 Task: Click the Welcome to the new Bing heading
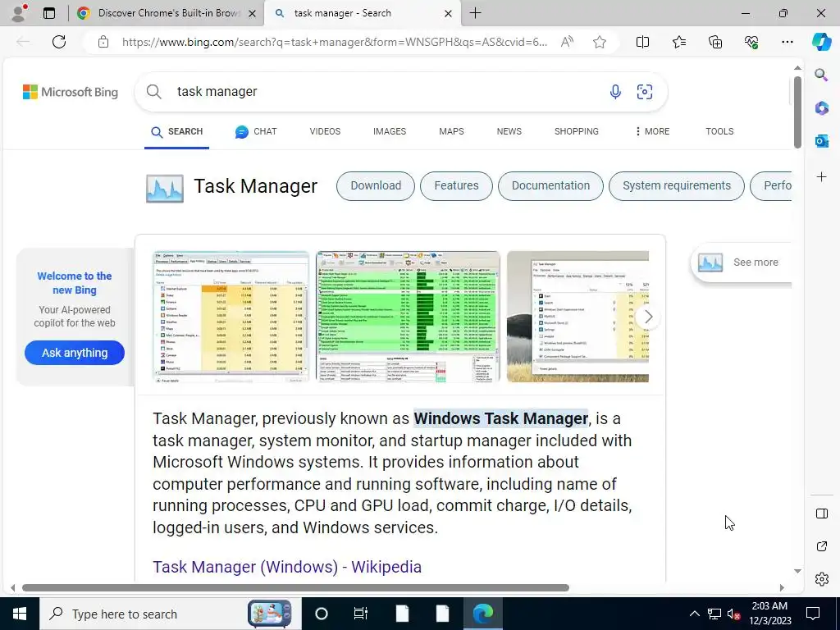pyautogui.click(x=75, y=283)
